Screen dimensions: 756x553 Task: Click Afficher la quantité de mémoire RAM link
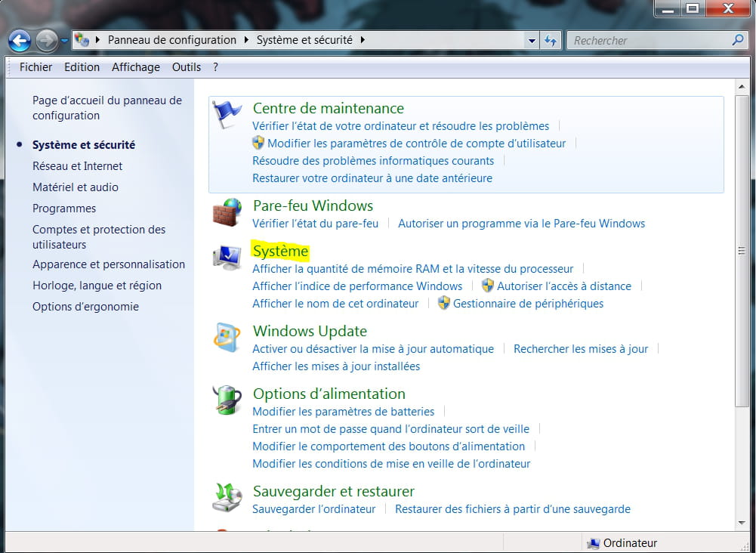click(412, 268)
